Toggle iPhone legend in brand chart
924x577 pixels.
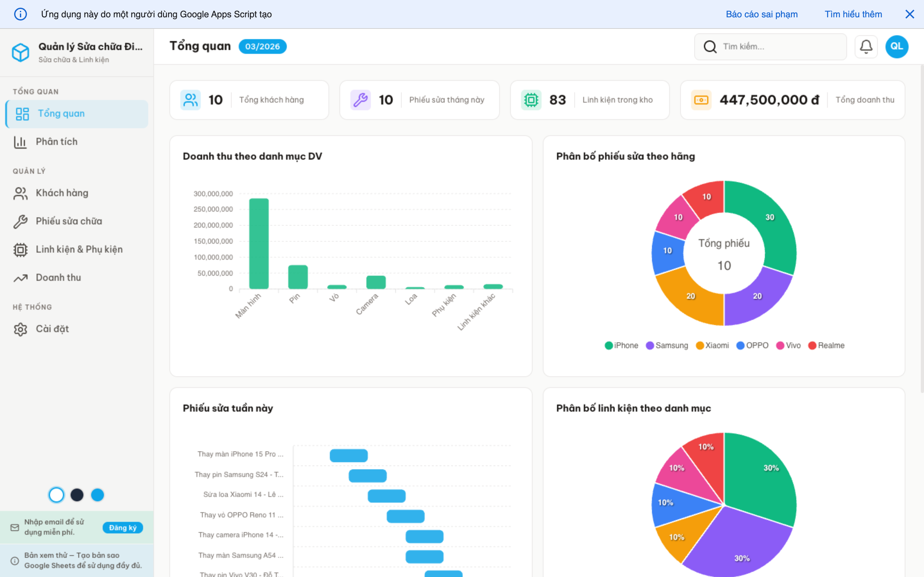(x=621, y=345)
